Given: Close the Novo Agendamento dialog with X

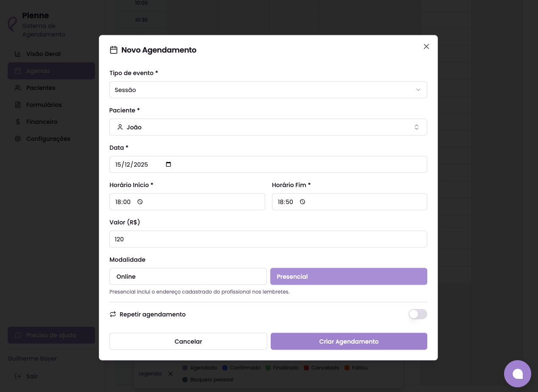Looking at the screenshot, I should (426, 47).
